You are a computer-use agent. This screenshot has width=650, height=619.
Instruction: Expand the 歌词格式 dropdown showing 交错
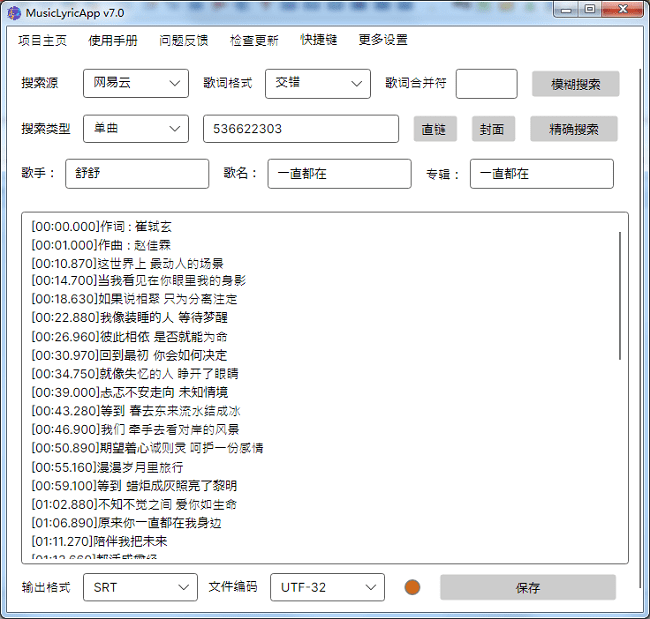[x=318, y=84]
